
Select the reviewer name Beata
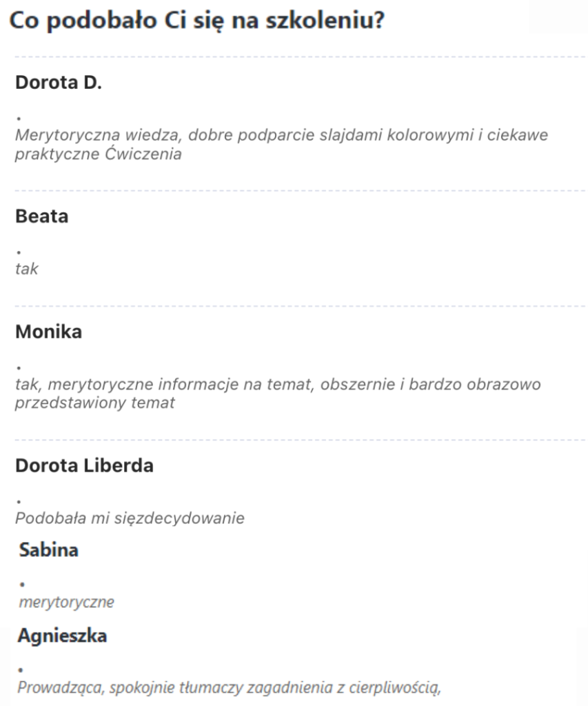point(42,216)
